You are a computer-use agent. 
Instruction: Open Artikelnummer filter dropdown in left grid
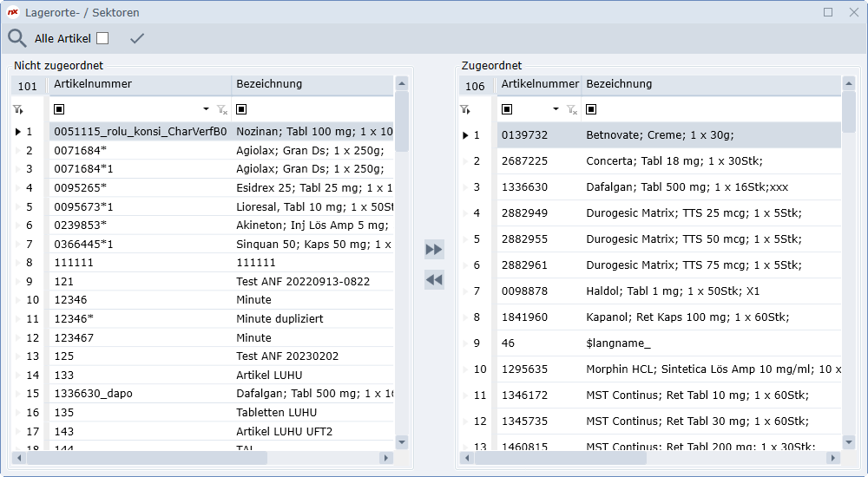click(206, 109)
